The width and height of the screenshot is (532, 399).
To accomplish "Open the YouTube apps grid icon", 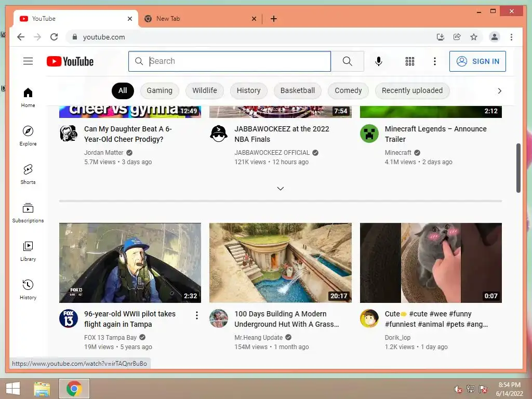I will (x=410, y=61).
